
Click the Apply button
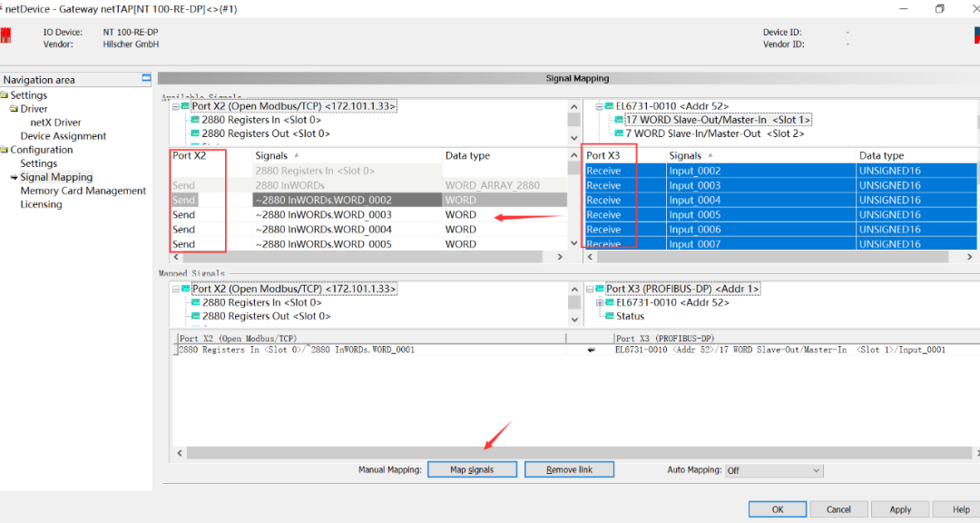pyautogui.click(x=900, y=509)
